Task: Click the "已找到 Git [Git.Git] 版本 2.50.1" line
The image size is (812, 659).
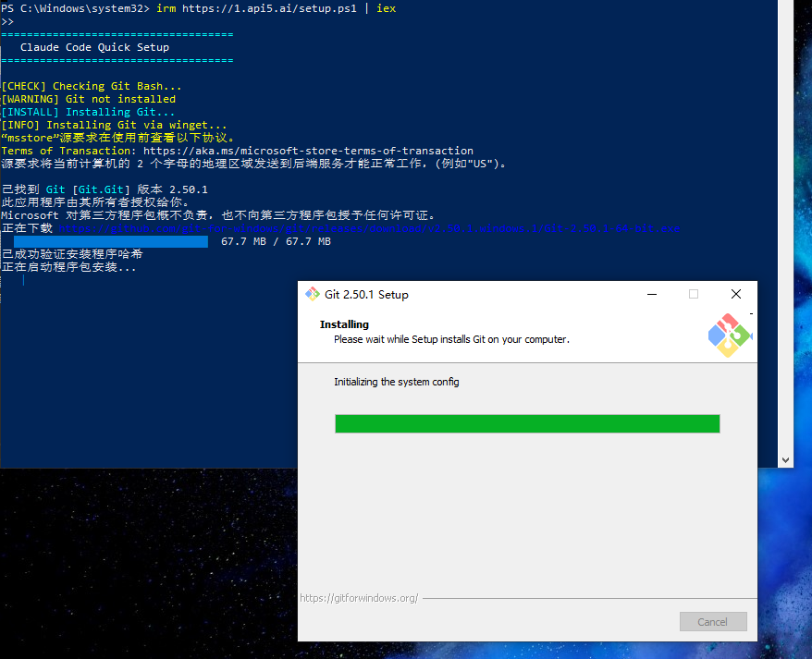Action: pos(105,189)
